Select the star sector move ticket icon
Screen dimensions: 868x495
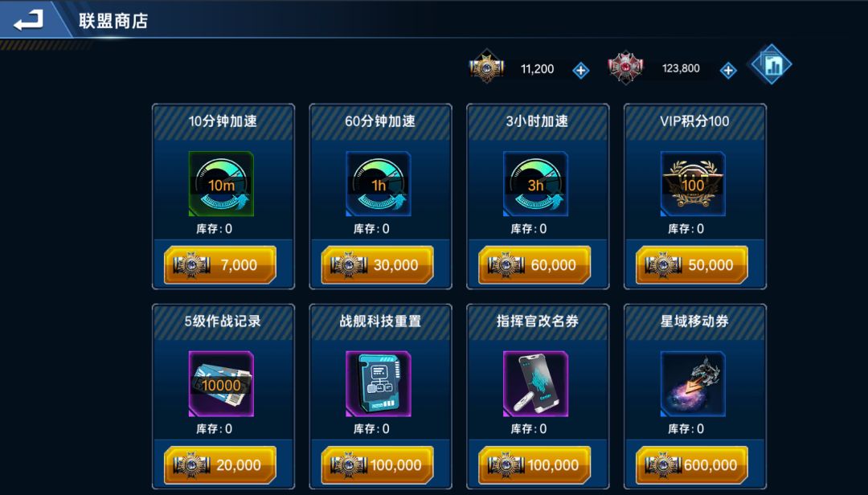(x=693, y=384)
